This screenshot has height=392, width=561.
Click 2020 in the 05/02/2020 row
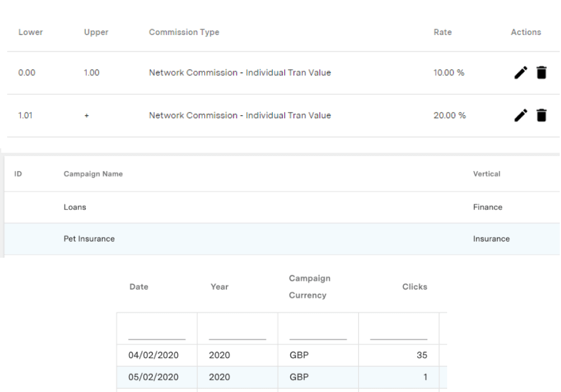pos(219,377)
